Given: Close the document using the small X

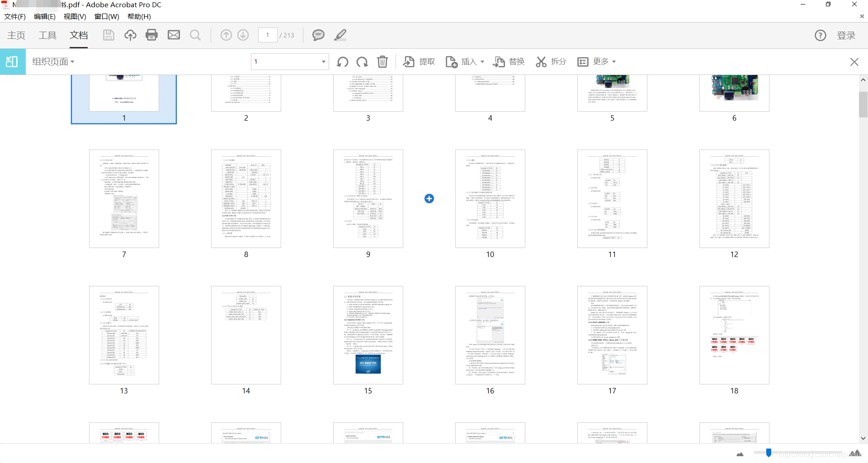Looking at the screenshot, I should click(862, 16).
